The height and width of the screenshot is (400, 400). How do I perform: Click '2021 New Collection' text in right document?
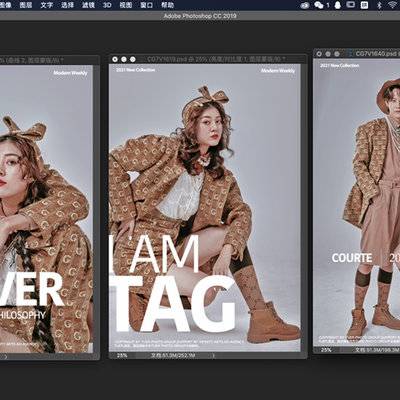tap(340, 65)
